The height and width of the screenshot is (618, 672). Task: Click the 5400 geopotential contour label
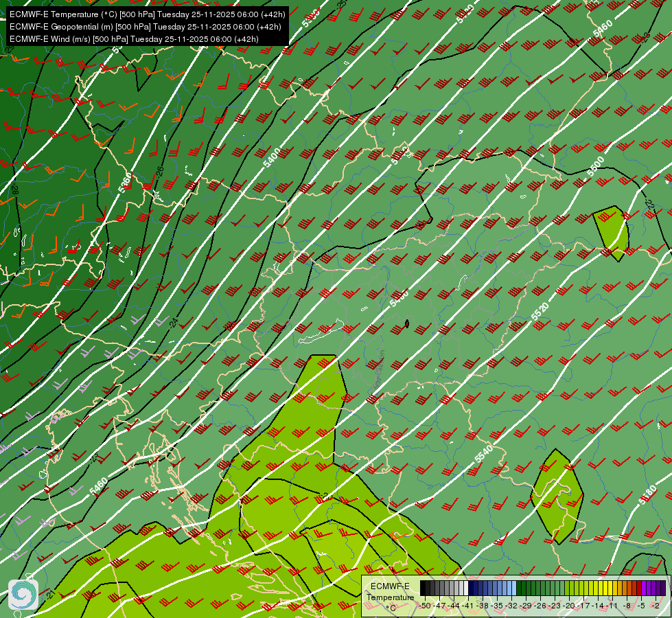272,157
